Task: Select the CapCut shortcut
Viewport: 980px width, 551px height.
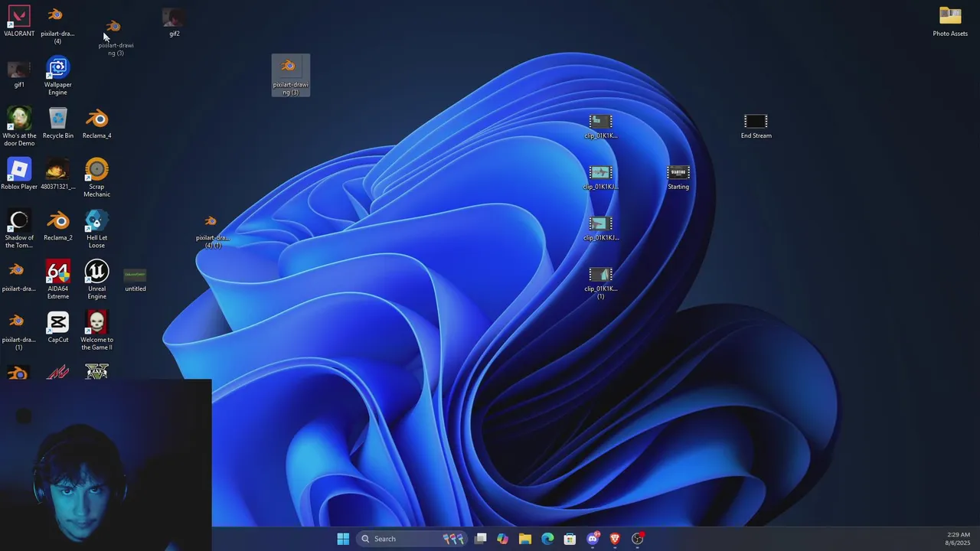Action: coord(57,328)
